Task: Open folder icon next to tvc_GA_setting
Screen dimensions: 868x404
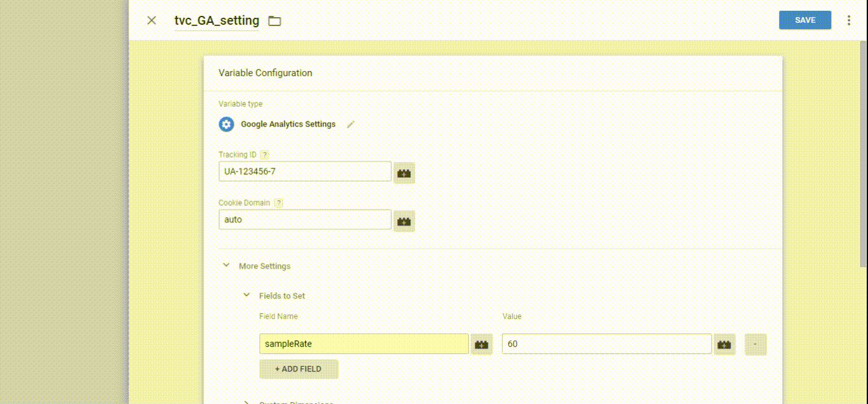Action: pos(275,21)
